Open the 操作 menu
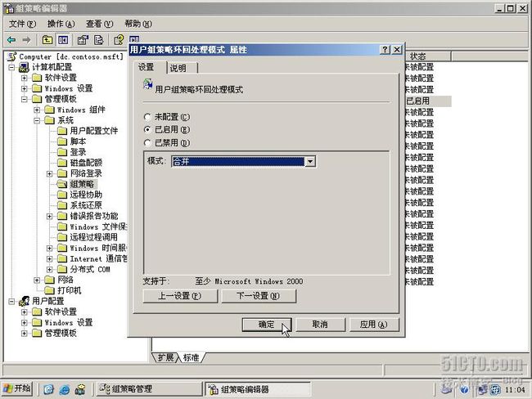 pyautogui.click(x=61, y=24)
